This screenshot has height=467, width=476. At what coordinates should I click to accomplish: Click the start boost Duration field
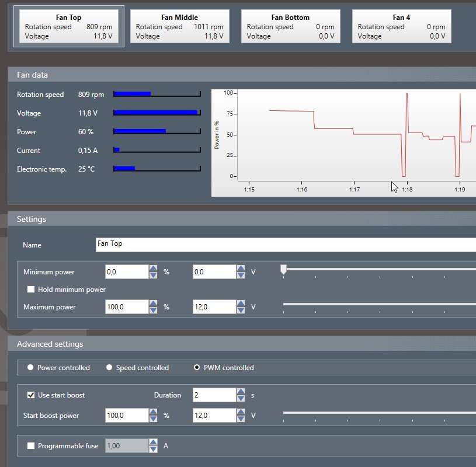coord(214,395)
